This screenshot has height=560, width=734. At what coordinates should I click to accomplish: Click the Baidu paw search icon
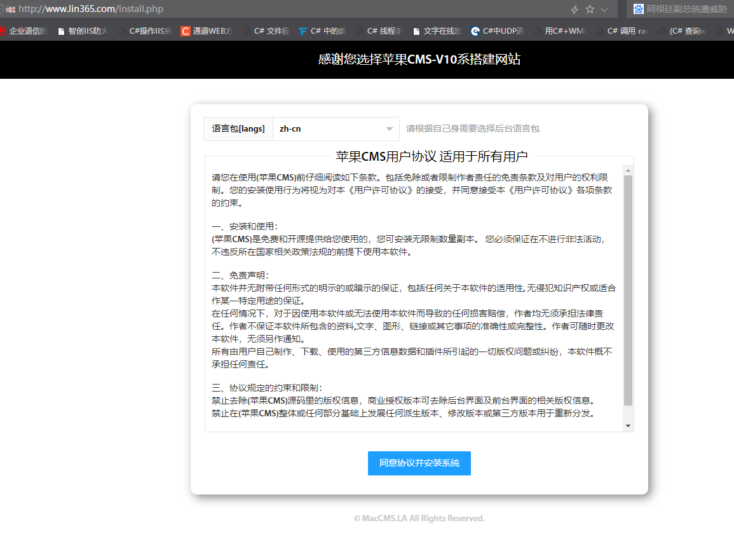pos(638,9)
